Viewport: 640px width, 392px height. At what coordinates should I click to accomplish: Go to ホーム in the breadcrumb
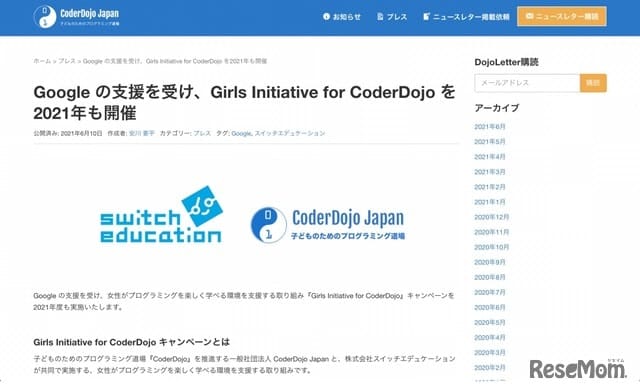[42, 61]
